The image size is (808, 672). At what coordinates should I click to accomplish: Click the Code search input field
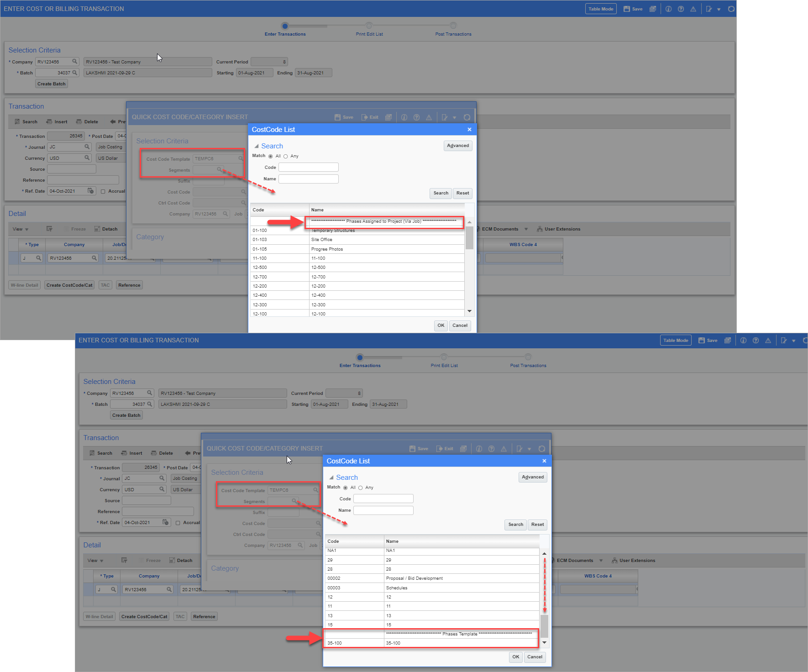[x=308, y=167]
